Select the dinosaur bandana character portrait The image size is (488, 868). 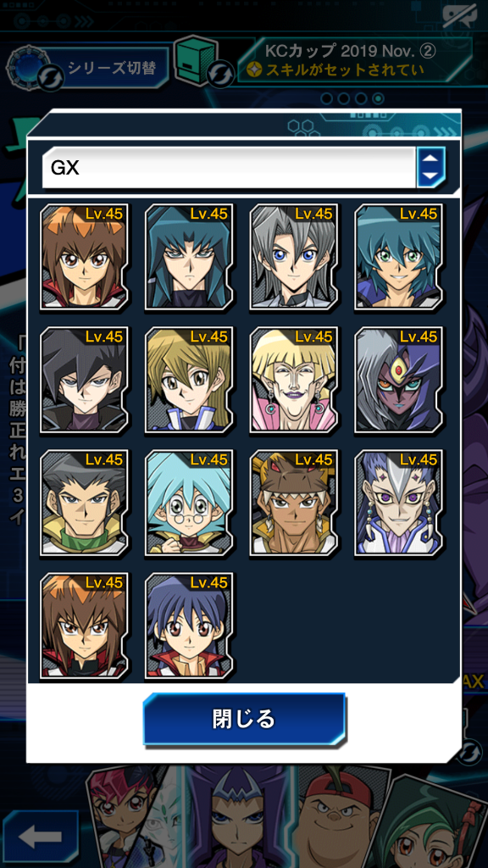click(294, 503)
